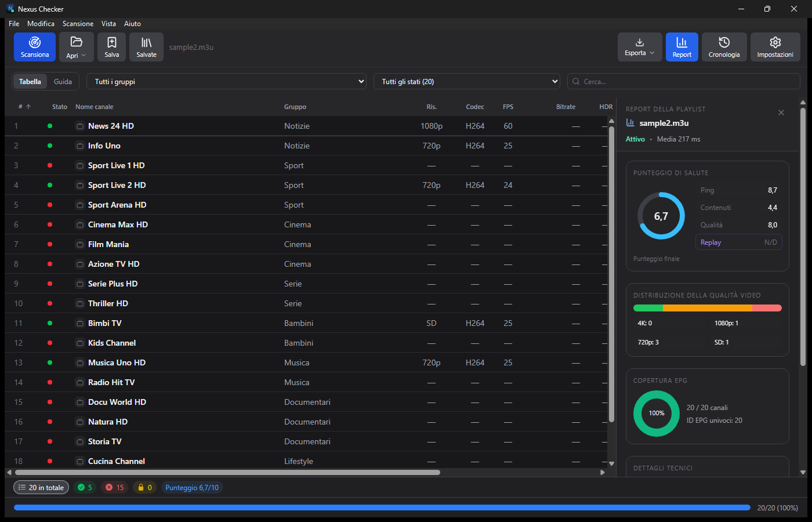Switch to the Guida view

click(63, 82)
